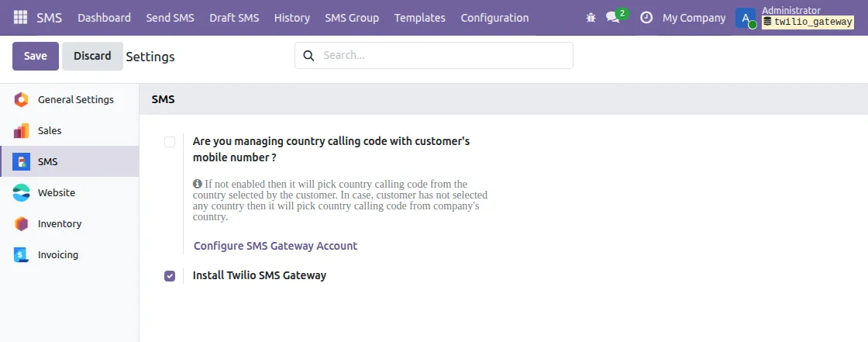This screenshot has height=342, width=868.
Task: Open the Send SMS menu
Action: point(170,18)
